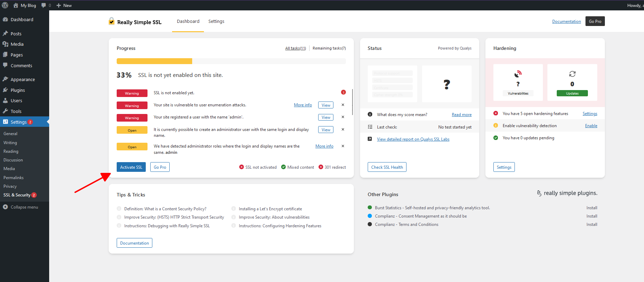Click the external link icon for Qualys report
The height and width of the screenshot is (282, 644).
[x=370, y=139]
